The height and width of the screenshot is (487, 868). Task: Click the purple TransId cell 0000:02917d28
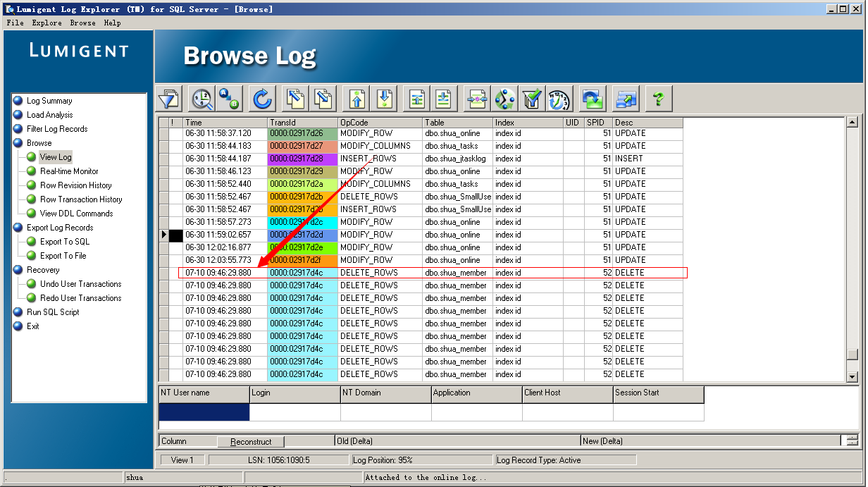coord(303,159)
